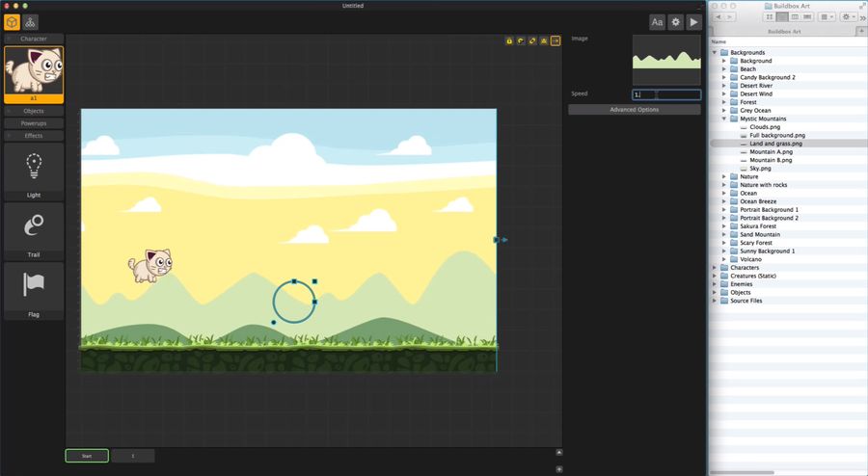Expand the Enemies folder
Image resolution: width=868 pixels, height=476 pixels.
[715, 284]
